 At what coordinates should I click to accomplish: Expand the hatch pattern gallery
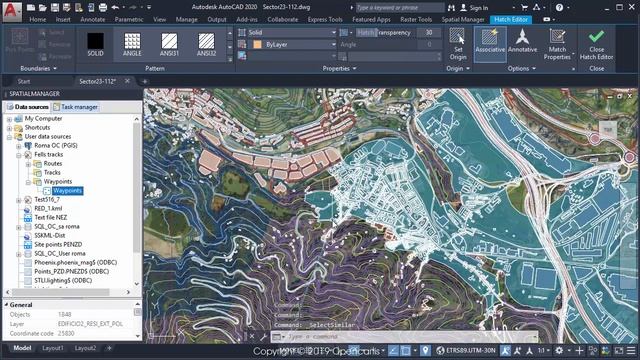pos(230,59)
